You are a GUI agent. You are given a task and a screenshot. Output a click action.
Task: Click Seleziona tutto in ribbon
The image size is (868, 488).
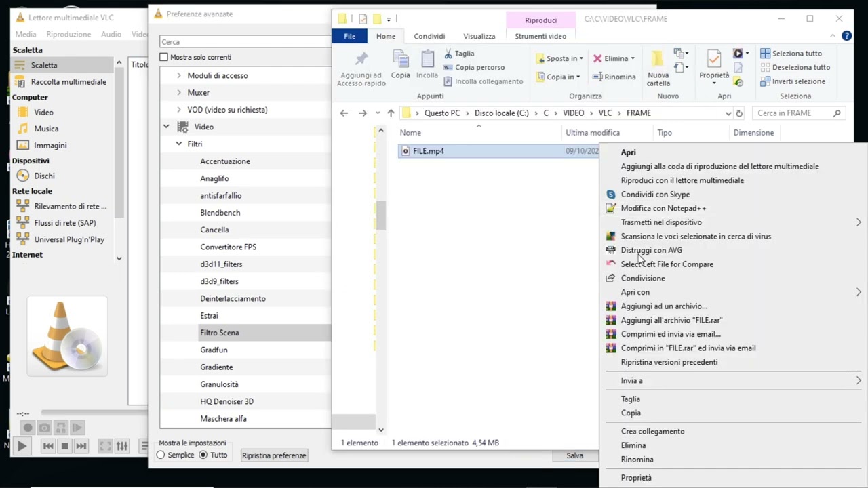[791, 53]
